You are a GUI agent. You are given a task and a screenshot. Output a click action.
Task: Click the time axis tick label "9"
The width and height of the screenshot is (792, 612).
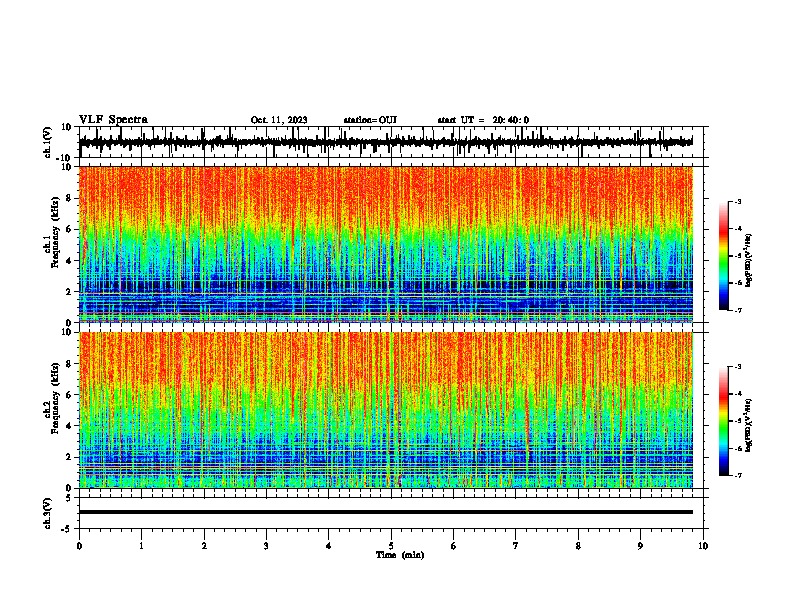pyautogui.click(x=640, y=546)
